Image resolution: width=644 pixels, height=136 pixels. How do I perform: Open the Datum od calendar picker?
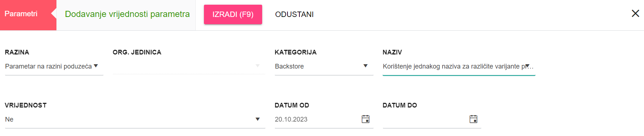tap(366, 119)
